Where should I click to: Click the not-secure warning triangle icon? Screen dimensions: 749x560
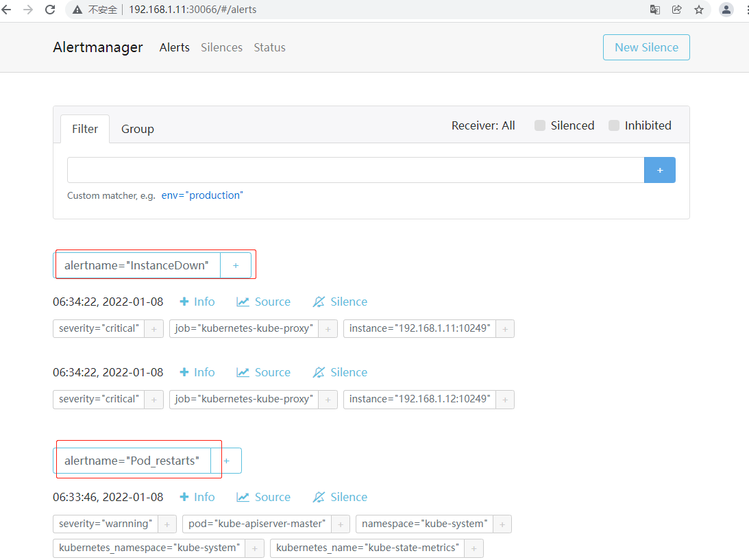pyautogui.click(x=77, y=10)
